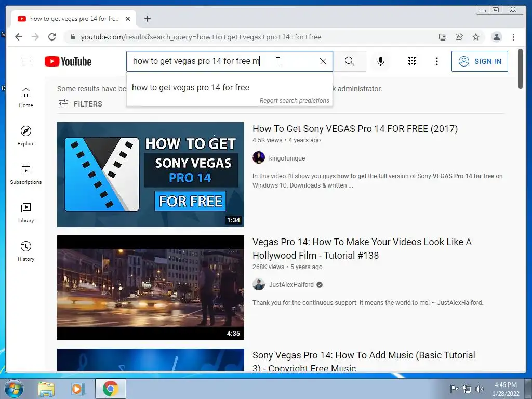This screenshot has width=532, height=399.
Task: Click the SIGN IN button
Action: point(480,61)
